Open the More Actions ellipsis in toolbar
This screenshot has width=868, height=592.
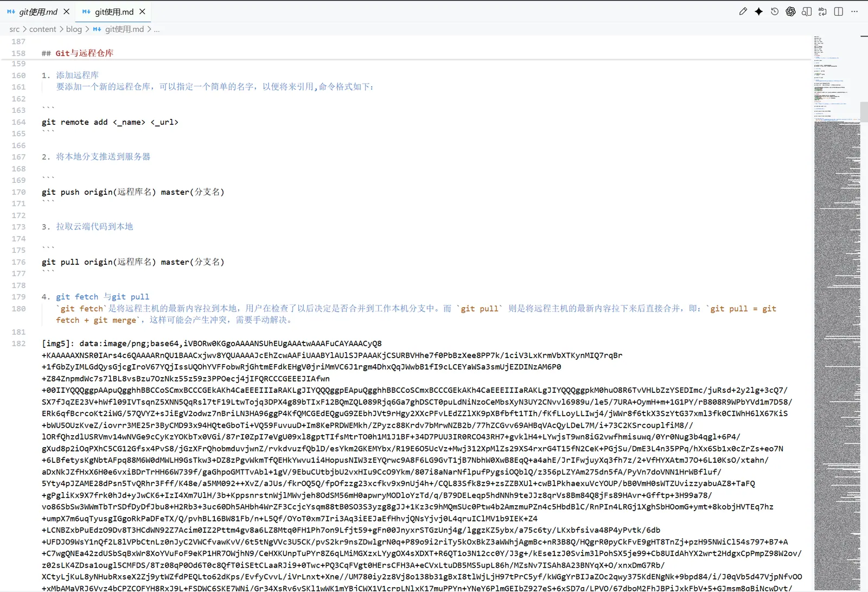[x=854, y=11]
